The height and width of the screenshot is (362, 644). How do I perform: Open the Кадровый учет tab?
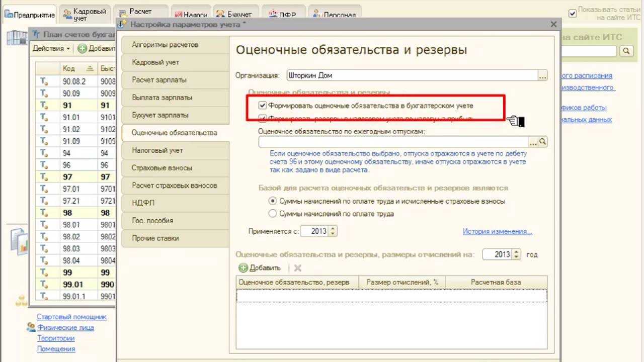coord(85,14)
